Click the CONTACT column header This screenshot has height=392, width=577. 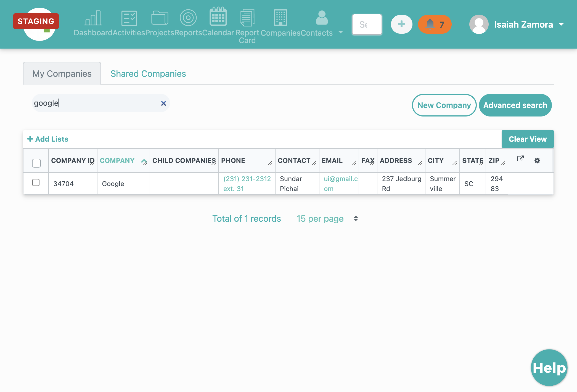click(x=297, y=161)
